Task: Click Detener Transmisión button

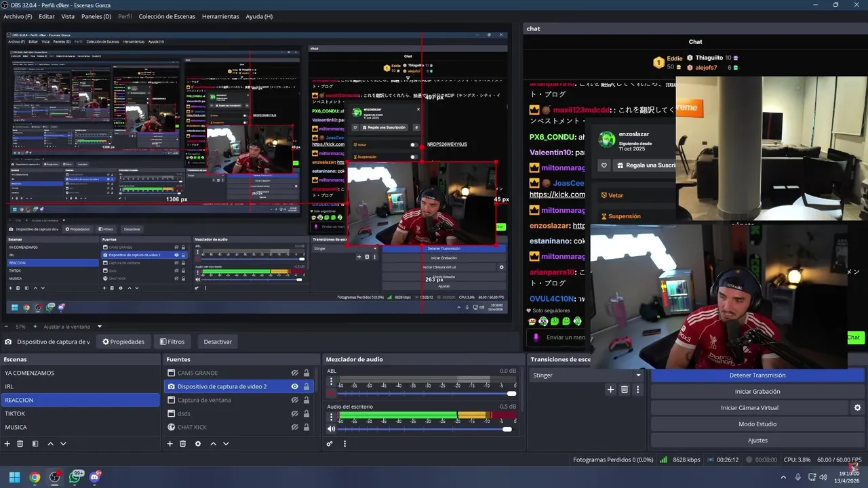Action: [x=757, y=375]
